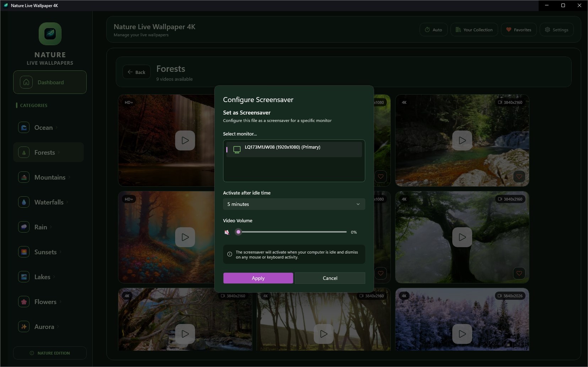Screen dimensions: 588x367
Task: Play the 4K sunlit trees meadow video
Action: [324, 334]
